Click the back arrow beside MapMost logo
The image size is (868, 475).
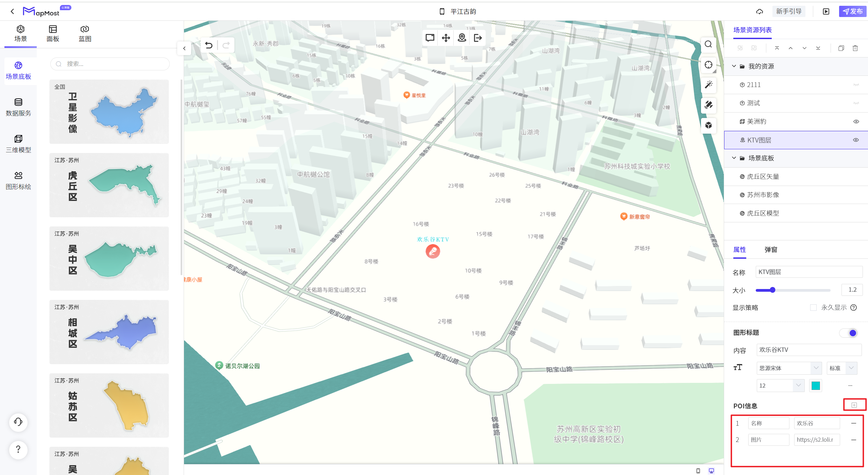[x=12, y=11]
